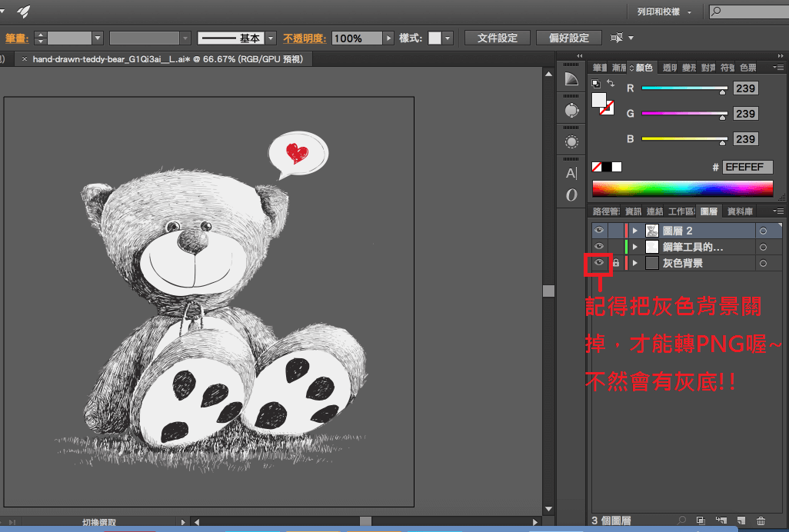This screenshot has height=532, width=789.
Task: Click the RGB color spectrum bar
Action: click(682, 188)
